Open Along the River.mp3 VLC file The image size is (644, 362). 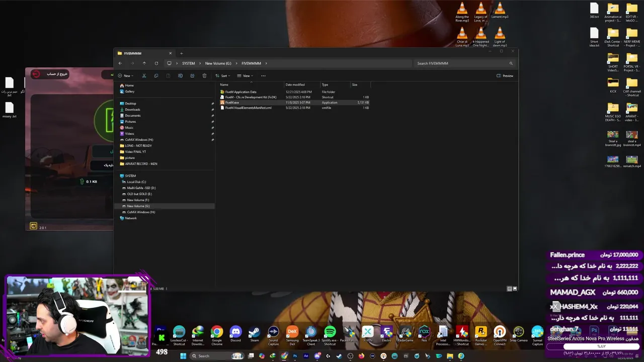coord(462,12)
